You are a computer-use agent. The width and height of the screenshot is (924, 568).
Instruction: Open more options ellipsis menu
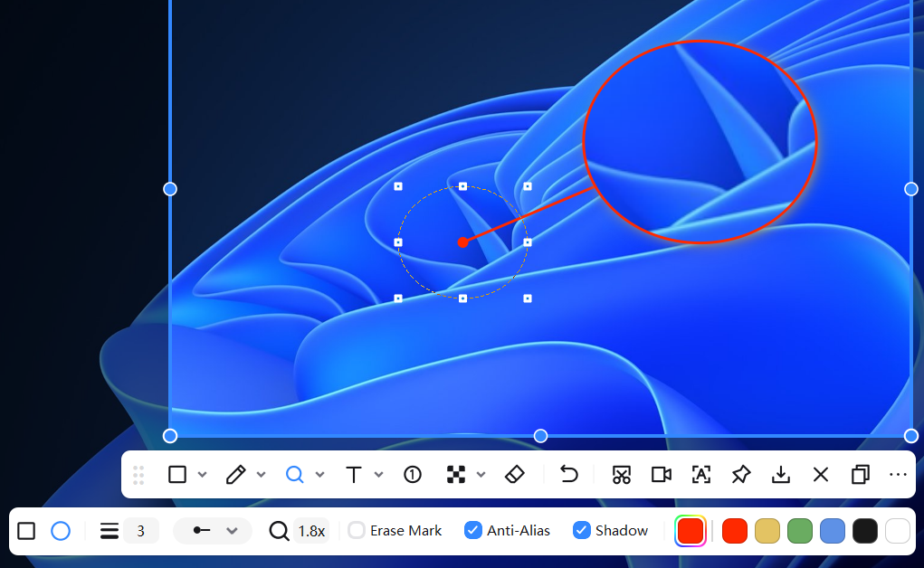898,474
